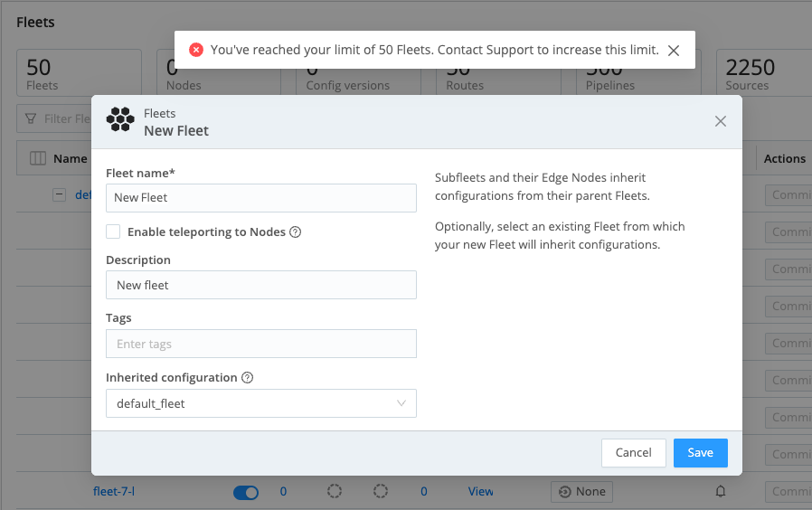Click the Fleets honeycomb icon in dialog header

(x=120, y=121)
